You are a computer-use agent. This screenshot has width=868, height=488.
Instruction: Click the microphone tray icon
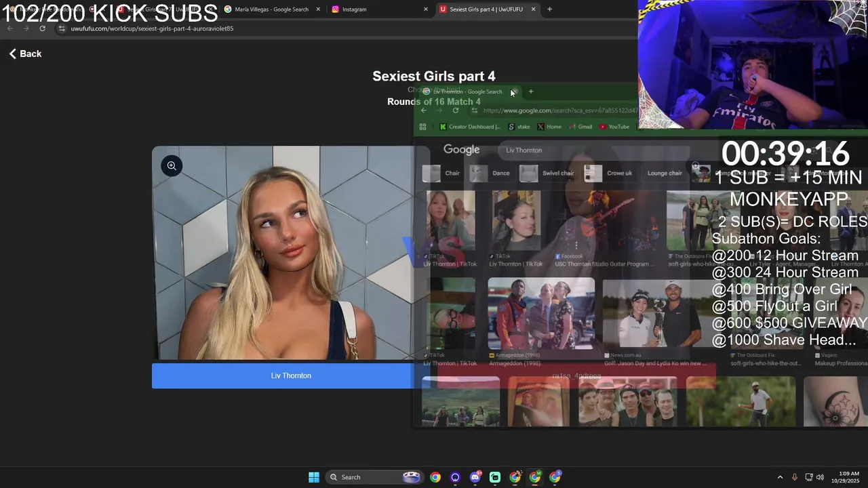pyautogui.click(x=795, y=477)
